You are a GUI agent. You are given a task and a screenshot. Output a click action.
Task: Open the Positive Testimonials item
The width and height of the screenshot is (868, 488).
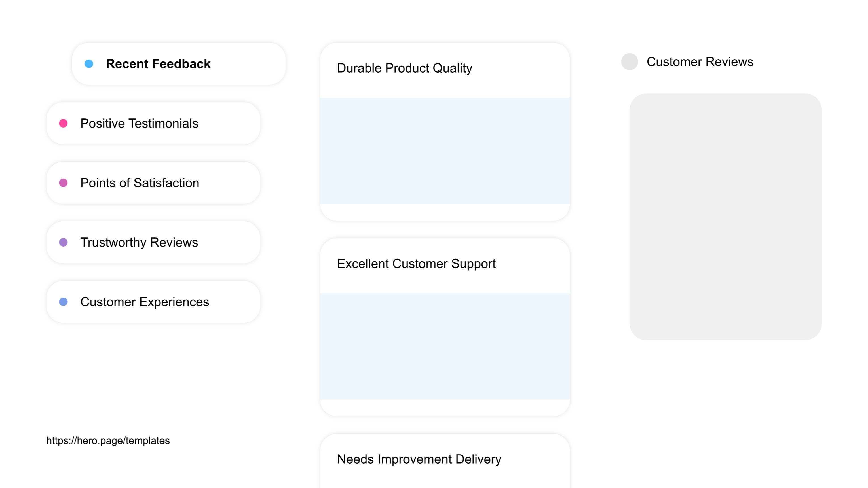(x=153, y=123)
